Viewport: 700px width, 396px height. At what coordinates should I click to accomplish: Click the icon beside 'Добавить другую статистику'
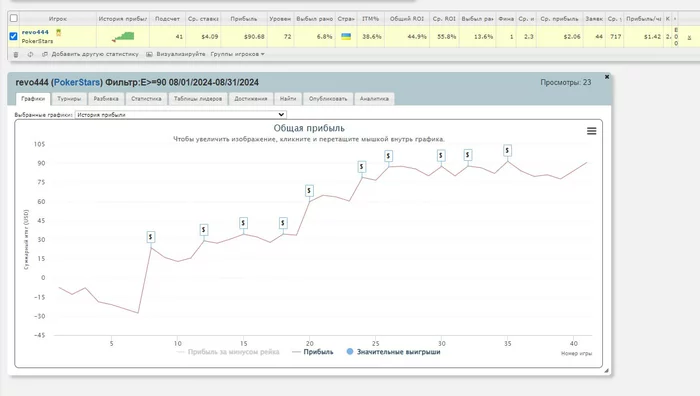[45, 54]
